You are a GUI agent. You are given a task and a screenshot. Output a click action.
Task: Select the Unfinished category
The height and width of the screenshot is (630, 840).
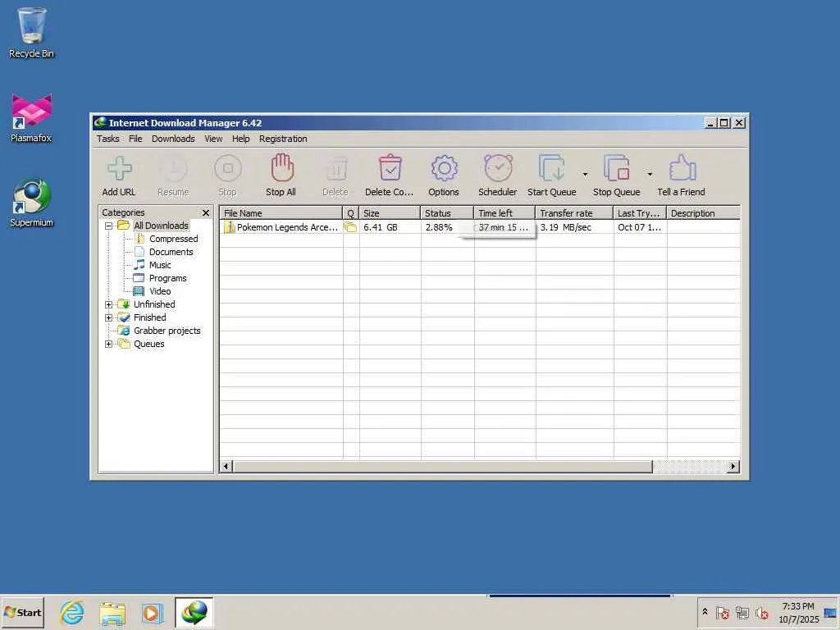[x=154, y=304]
